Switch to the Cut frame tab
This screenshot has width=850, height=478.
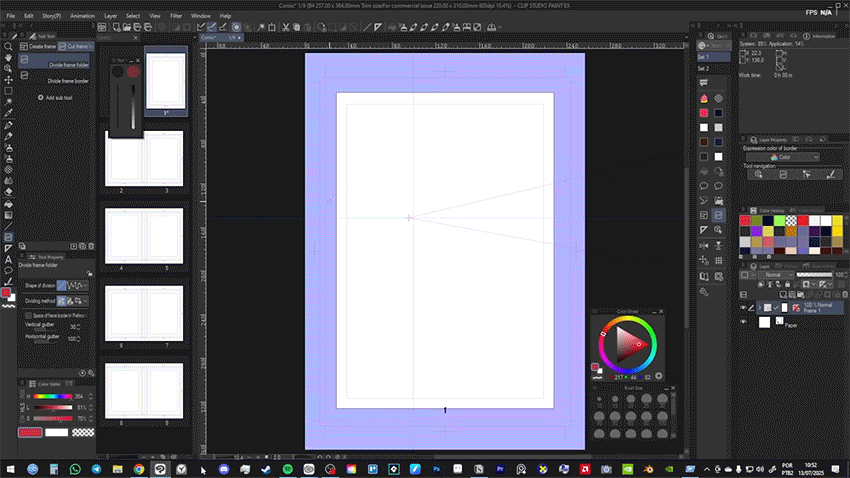[x=76, y=46]
